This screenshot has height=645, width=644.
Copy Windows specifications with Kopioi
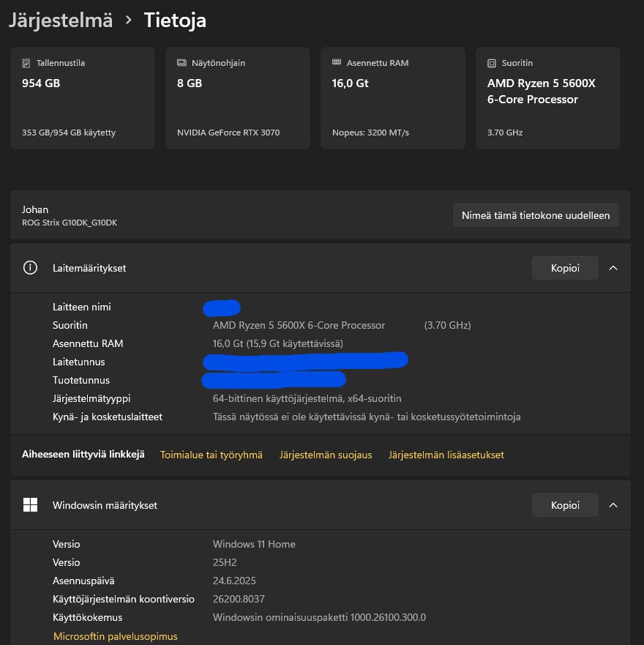point(565,505)
